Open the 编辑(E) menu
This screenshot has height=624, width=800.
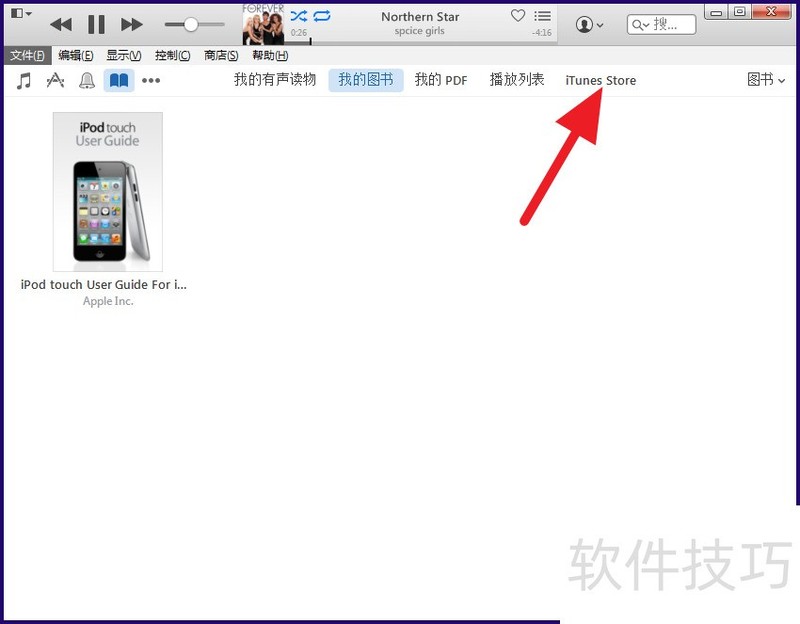pyautogui.click(x=76, y=55)
